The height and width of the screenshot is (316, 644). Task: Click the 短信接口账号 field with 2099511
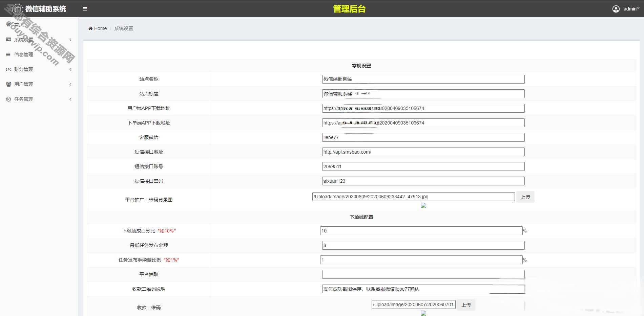point(423,166)
